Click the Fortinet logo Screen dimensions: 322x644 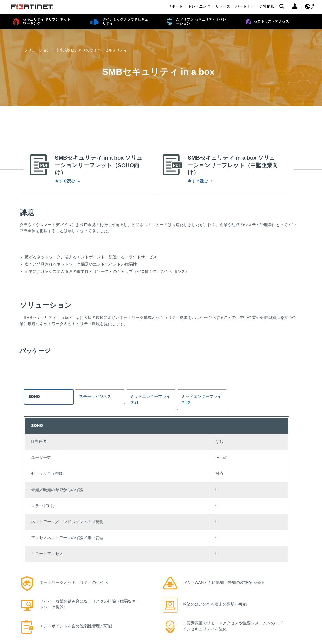pos(32,7)
